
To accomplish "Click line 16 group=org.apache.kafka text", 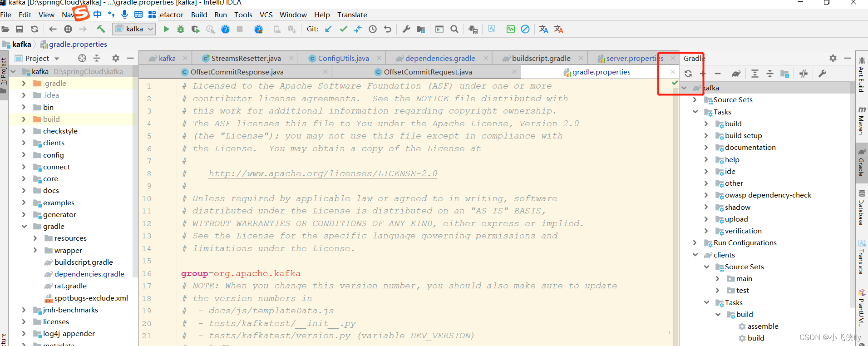I will pyautogui.click(x=241, y=273).
